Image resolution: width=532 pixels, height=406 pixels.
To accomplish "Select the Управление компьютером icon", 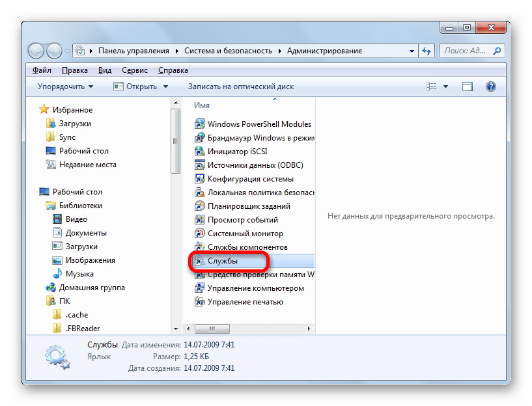I will tap(199, 288).
